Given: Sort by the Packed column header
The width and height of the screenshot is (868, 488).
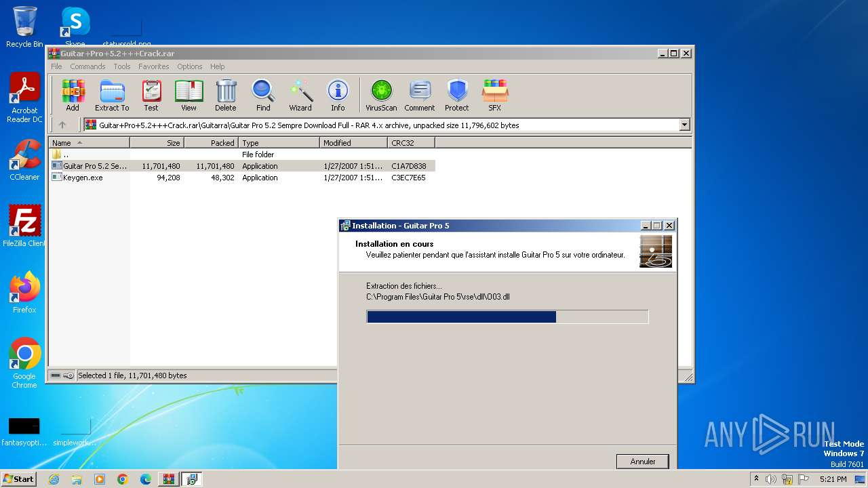Looking at the screenshot, I should pos(211,142).
